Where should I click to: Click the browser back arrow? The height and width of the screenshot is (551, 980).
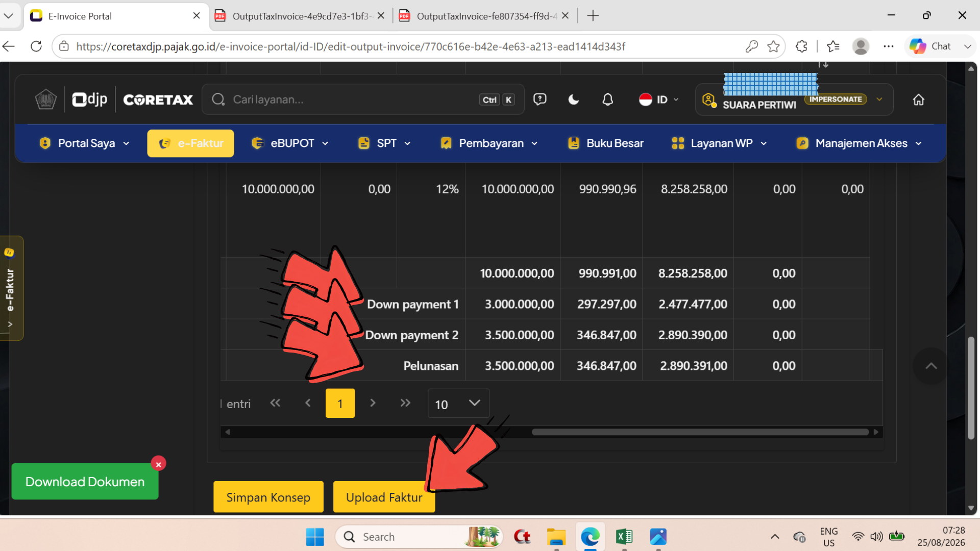point(9,46)
